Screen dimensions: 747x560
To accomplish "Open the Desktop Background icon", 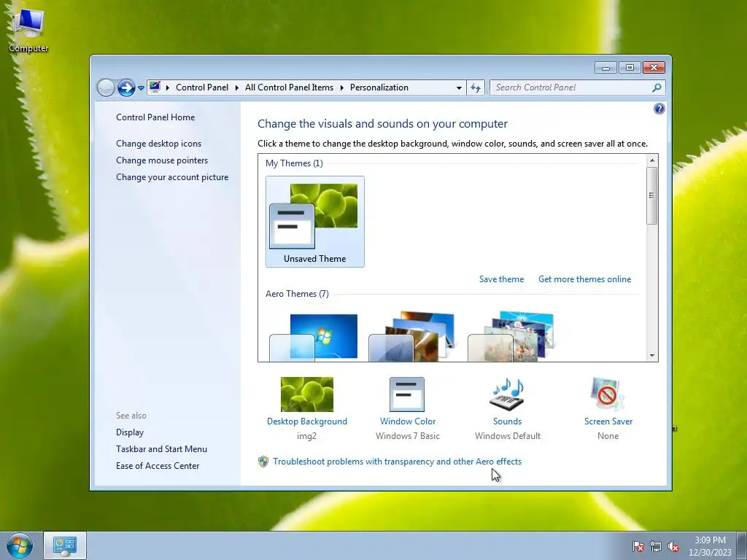I will click(x=307, y=394).
